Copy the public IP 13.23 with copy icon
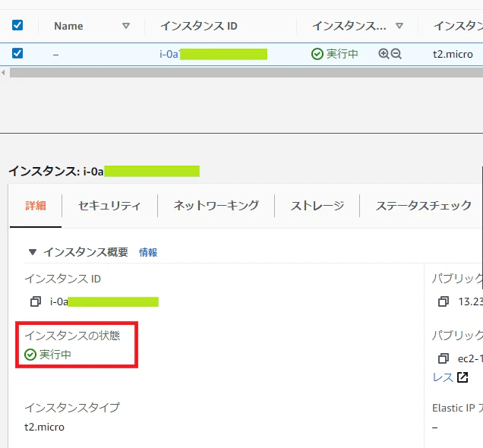Screen dimensions: 483x448 point(444,301)
